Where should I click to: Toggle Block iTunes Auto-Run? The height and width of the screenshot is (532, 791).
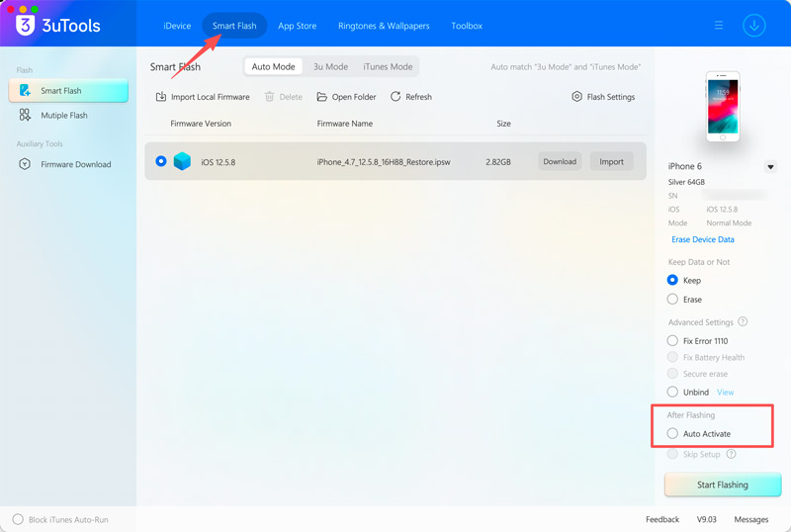[18, 519]
